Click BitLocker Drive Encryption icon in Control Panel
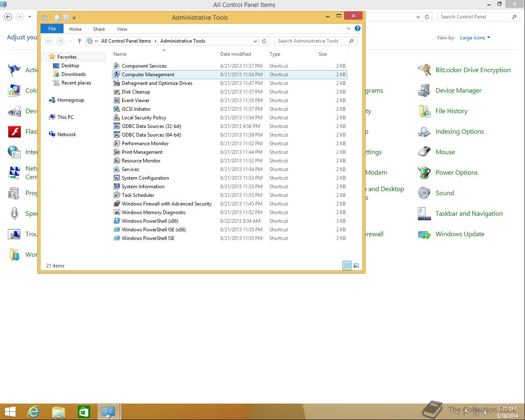This screenshot has width=525, height=420. pyautogui.click(x=425, y=70)
